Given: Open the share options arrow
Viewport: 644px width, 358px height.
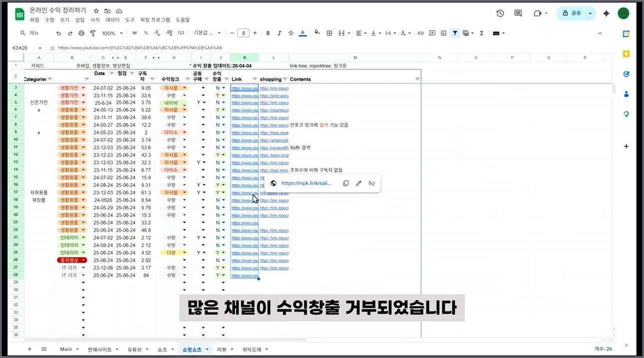Looking at the screenshot, I should click(591, 13).
